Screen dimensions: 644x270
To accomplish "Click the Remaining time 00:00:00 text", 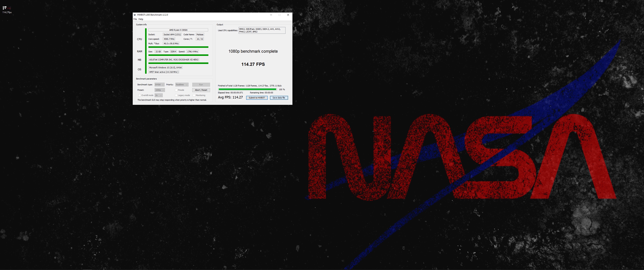I will [x=262, y=93].
